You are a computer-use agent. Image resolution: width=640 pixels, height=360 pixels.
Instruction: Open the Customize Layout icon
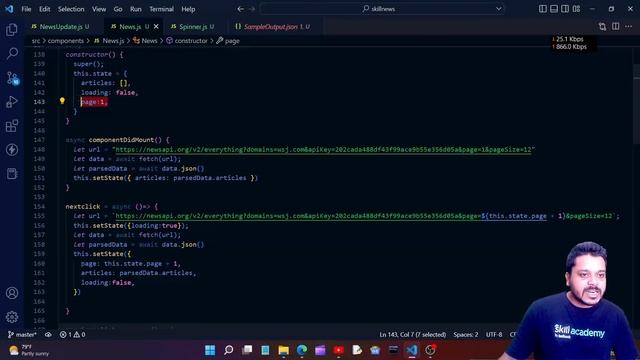(576, 9)
